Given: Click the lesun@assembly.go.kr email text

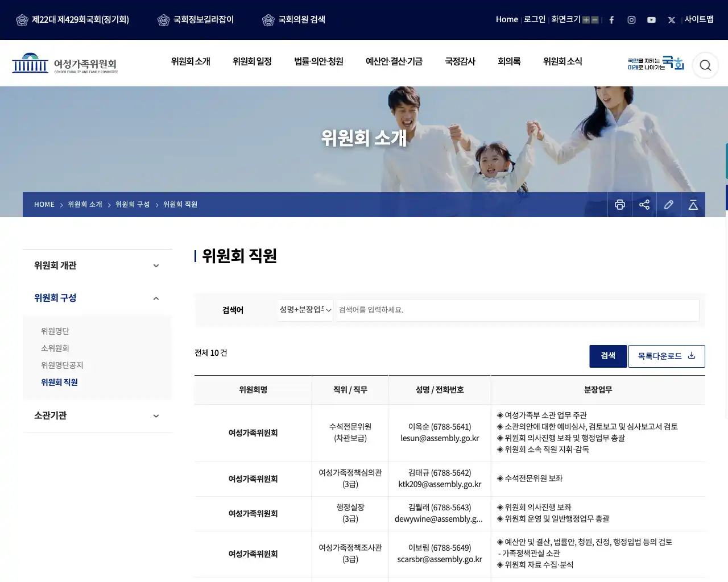Looking at the screenshot, I should (440, 438).
